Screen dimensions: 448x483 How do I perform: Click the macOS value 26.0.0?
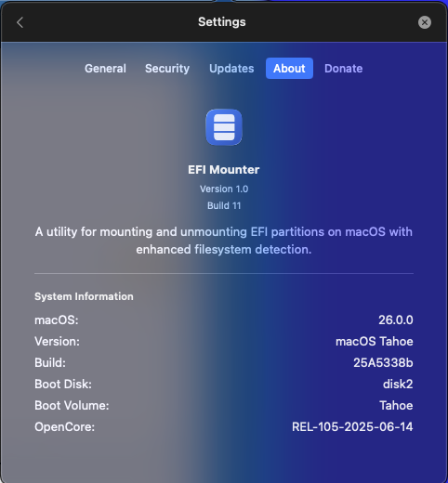point(396,320)
